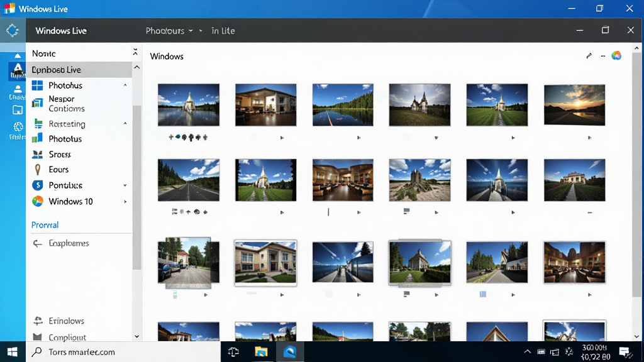Viewport: 644px width, 362px height.
Task: Open the Task View taskbar icon
Action: click(x=233, y=352)
